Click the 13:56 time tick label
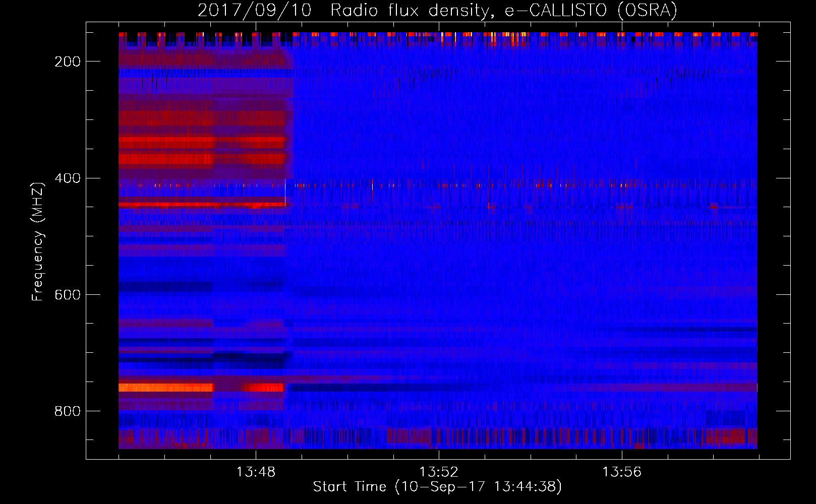 622,472
